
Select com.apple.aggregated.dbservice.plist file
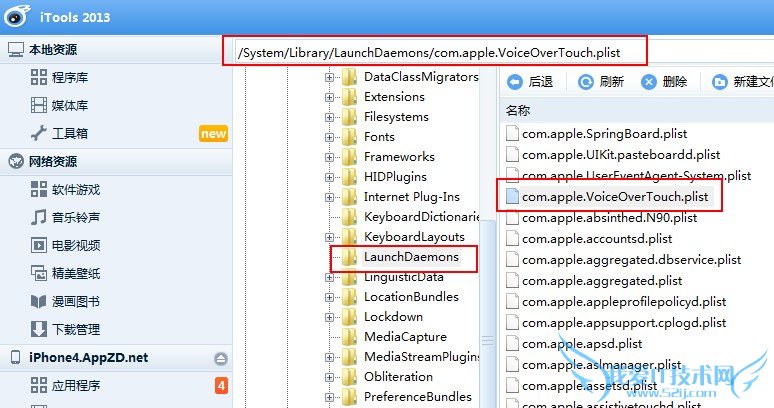pos(632,260)
